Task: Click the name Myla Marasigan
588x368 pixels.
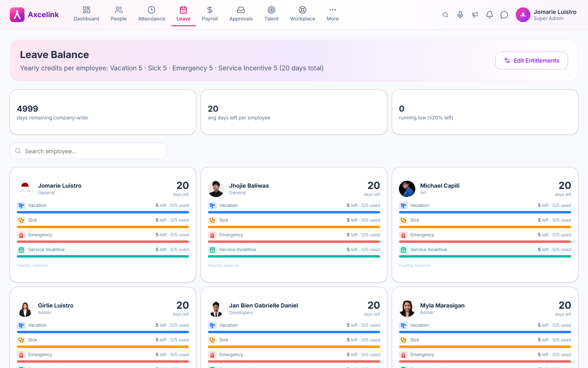Action: point(442,305)
